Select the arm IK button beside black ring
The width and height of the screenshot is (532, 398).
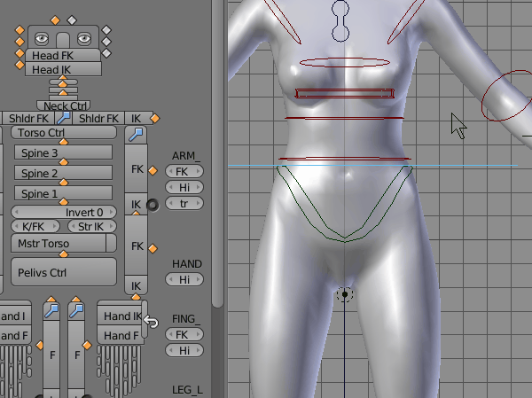pyautogui.click(x=136, y=204)
